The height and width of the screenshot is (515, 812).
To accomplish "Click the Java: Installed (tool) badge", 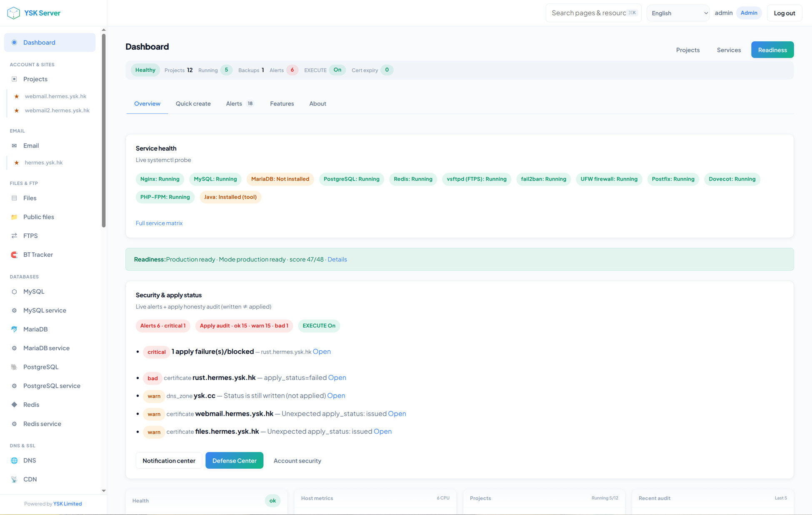I will pos(230,197).
